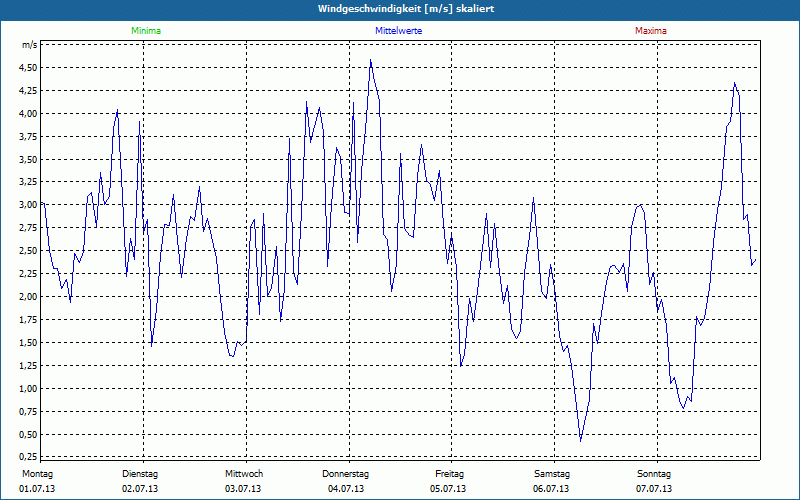Click the date 01.07.13
The width and height of the screenshot is (800, 500).
[37, 489]
